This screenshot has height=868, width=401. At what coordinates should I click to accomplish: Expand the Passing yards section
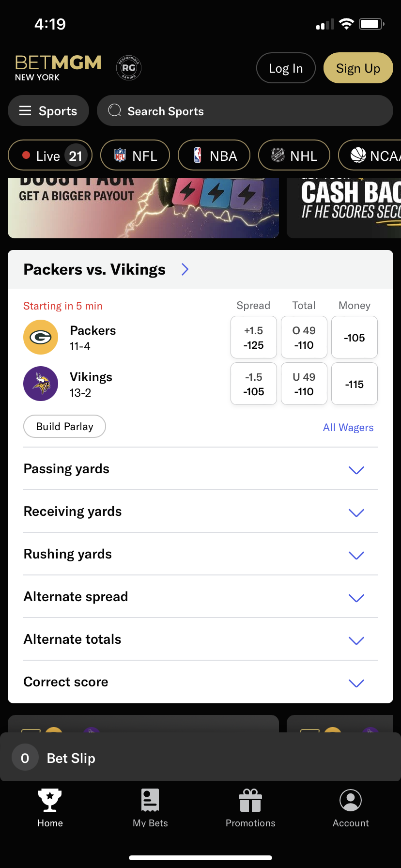200,469
